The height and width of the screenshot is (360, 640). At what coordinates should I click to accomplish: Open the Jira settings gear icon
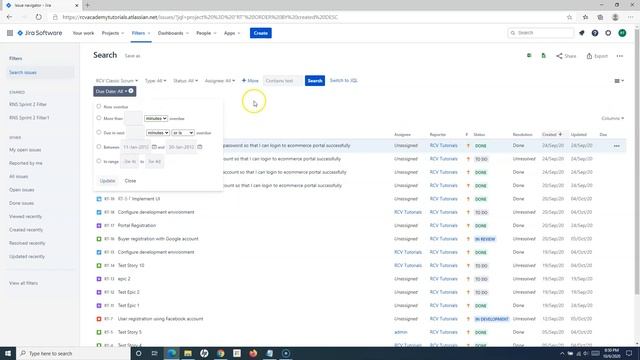[x=608, y=33]
